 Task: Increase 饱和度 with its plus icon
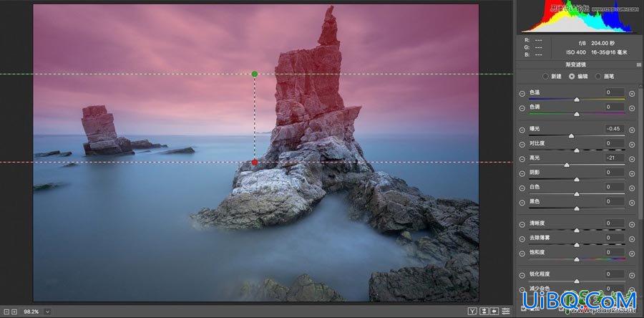(x=632, y=253)
